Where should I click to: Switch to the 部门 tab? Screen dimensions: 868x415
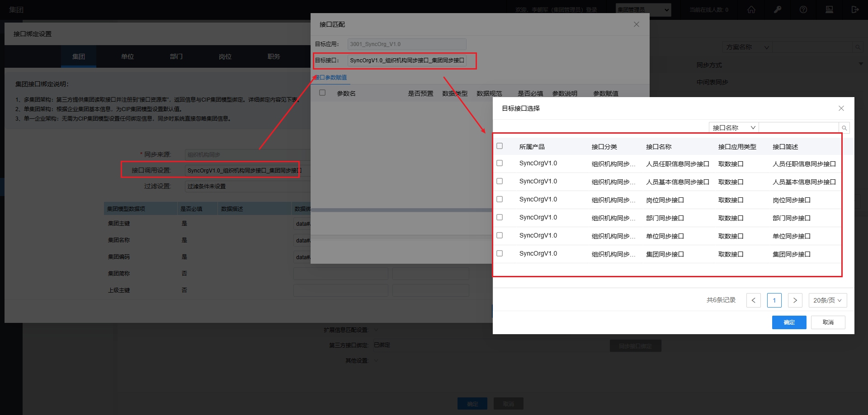point(176,56)
